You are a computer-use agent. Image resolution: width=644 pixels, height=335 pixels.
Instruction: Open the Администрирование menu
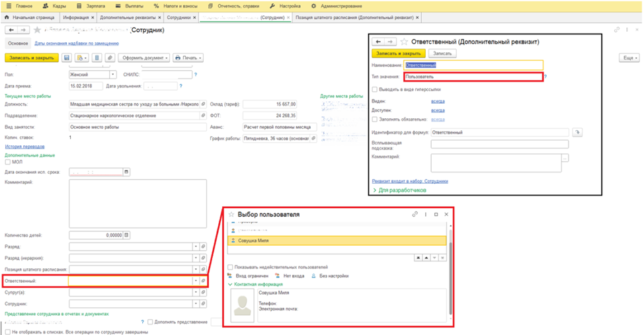tap(337, 6)
